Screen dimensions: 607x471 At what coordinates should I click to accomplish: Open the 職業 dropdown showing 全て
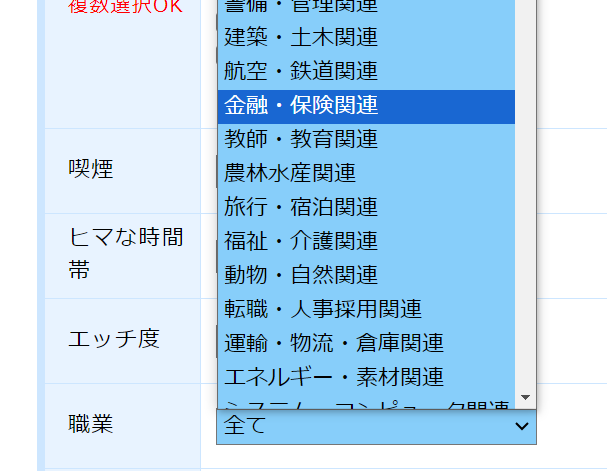coord(365,426)
